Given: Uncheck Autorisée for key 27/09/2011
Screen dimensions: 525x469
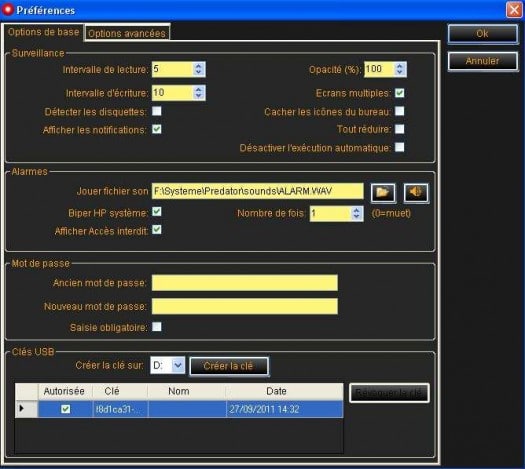Looking at the screenshot, I should (x=66, y=409).
